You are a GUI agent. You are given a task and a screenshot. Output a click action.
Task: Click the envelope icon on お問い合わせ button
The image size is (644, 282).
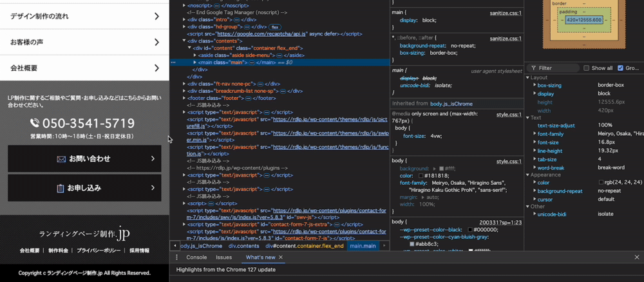pos(61,159)
